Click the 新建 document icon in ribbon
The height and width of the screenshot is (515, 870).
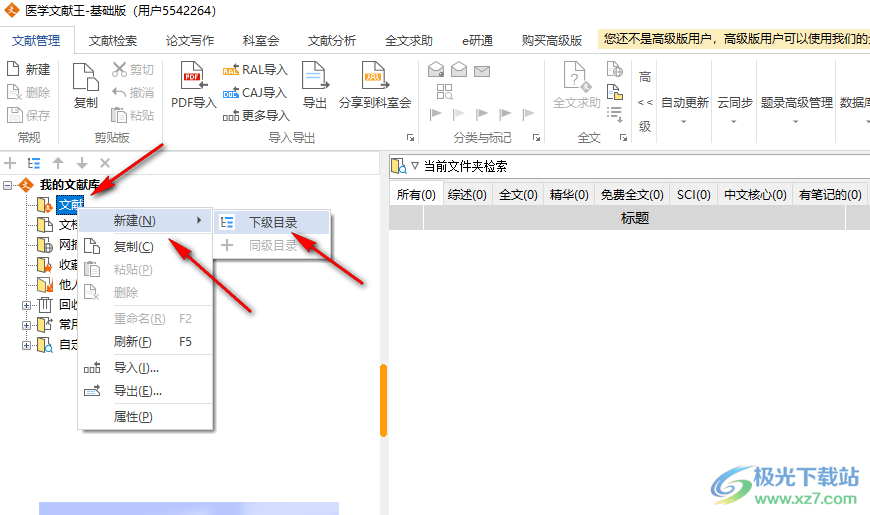[13, 69]
